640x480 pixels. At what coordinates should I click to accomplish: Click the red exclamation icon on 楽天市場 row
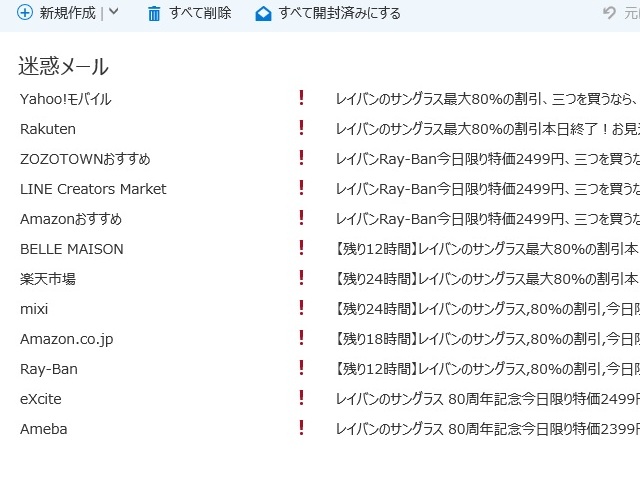pyautogui.click(x=301, y=278)
